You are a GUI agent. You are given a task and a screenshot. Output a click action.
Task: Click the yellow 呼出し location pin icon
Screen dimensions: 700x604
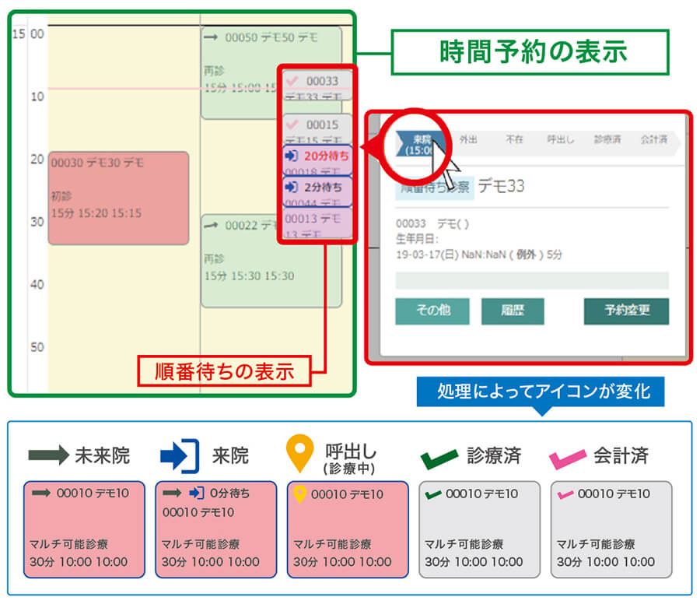point(299,455)
